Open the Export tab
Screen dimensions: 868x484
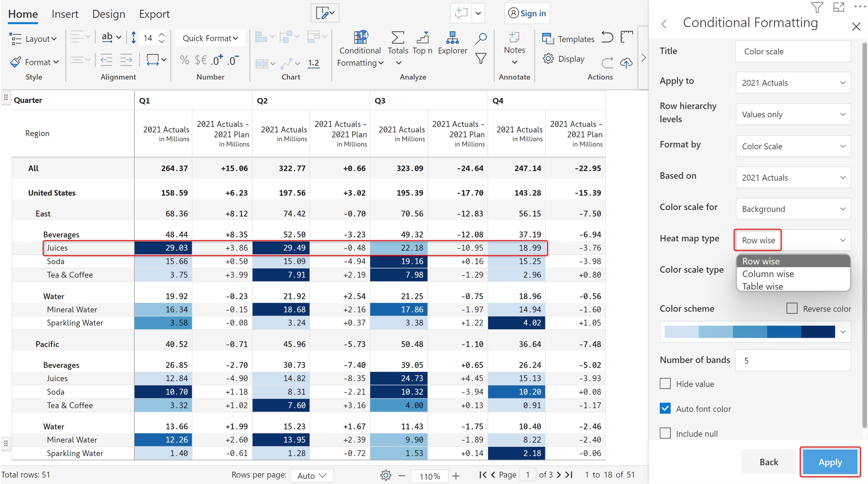[x=154, y=14]
